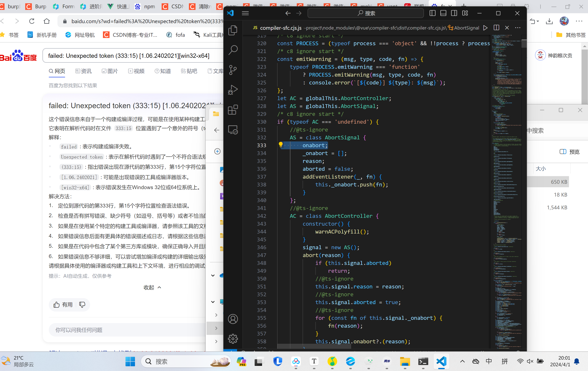The image size is (588, 371).
Task: Toggle the secondary side bar layout
Action: pos(454,13)
